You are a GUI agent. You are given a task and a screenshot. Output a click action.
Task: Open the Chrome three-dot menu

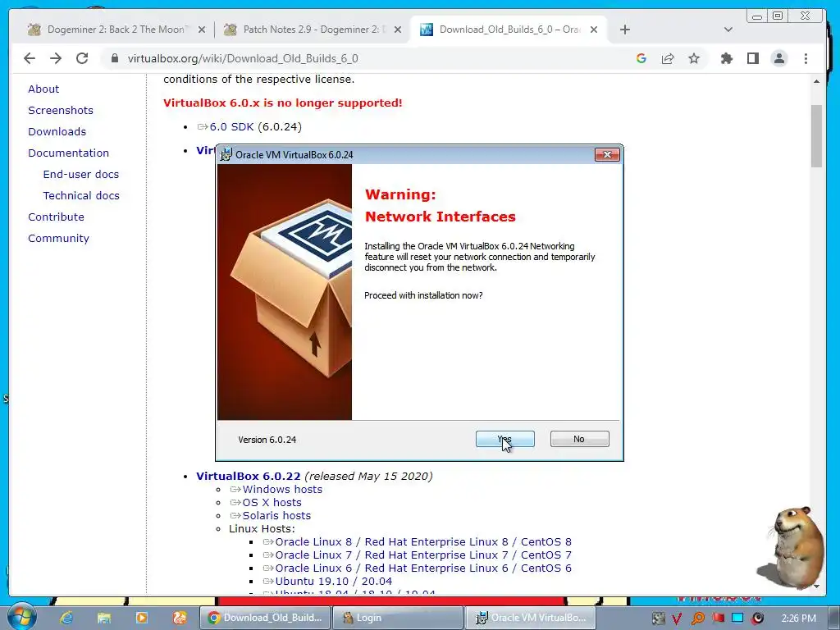pyautogui.click(x=806, y=58)
